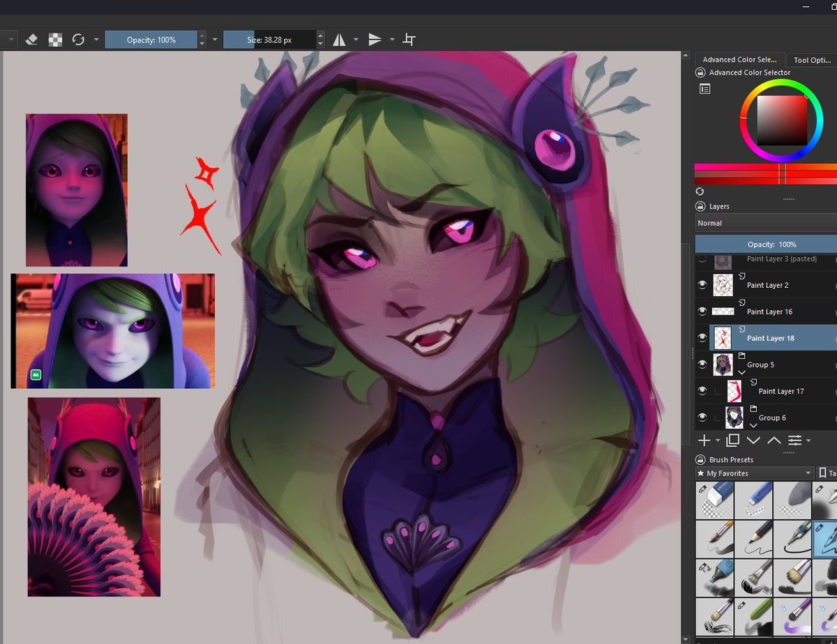Select the soft gray eraser brush preset
The width and height of the screenshot is (837, 644).
792,500
